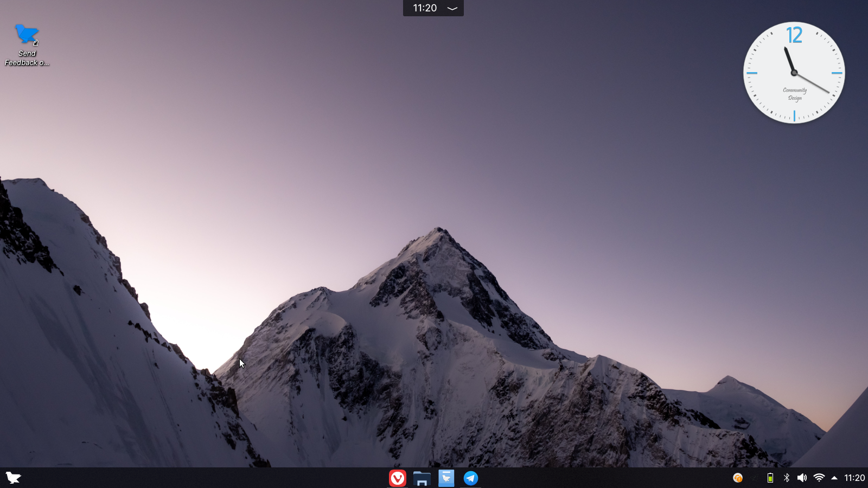This screenshot has height=488, width=868.
Task: Open Bluetooth settings from tray
Action: point(786,478)
